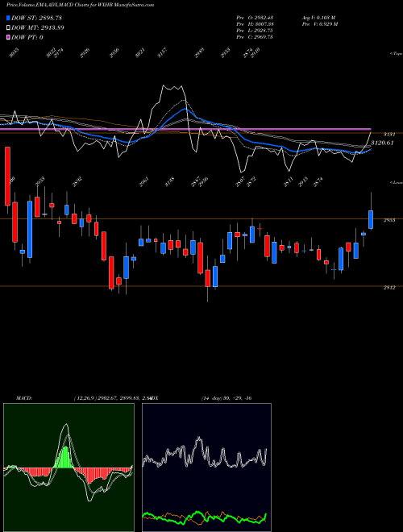Click the 2933 resistance level label
Viewport: 403px width, 532px height.
[389, 220]
